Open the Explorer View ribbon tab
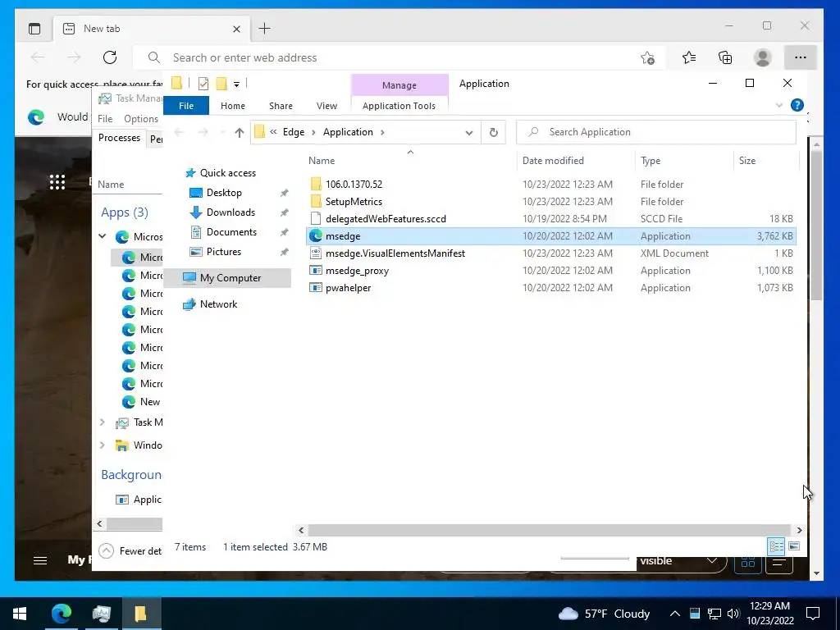 point(326,106)
